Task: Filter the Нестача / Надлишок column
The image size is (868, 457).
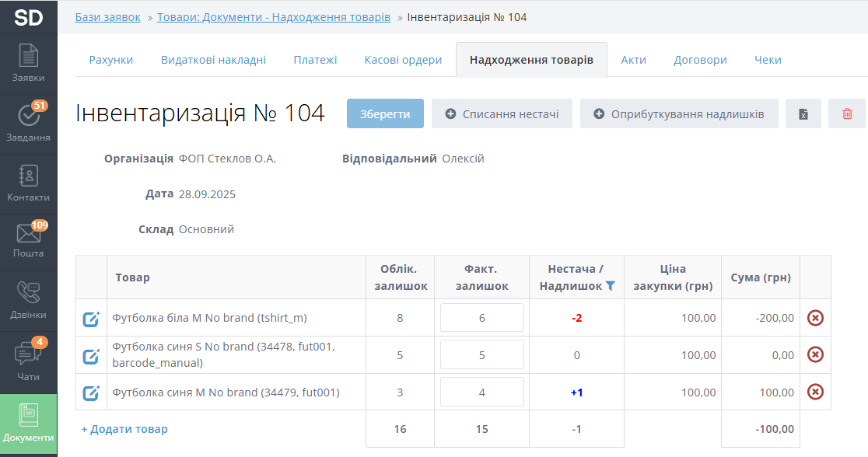Action: (x=611, y=286)
